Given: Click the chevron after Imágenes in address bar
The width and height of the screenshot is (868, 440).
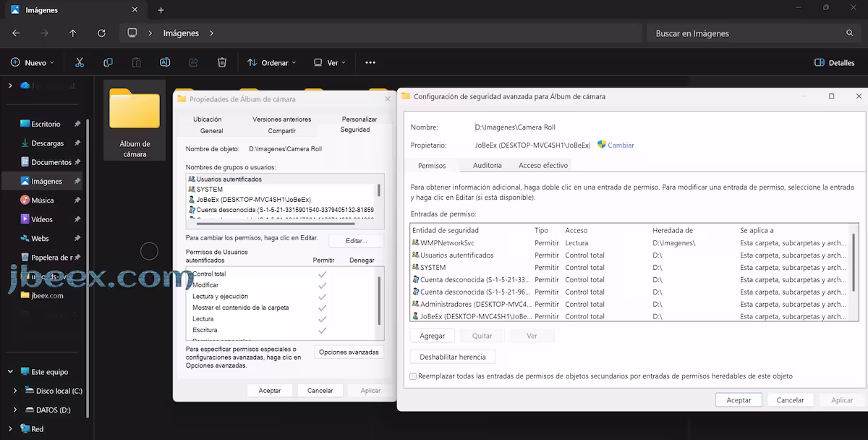Looking at the screenshot, I should click(211, 33).
